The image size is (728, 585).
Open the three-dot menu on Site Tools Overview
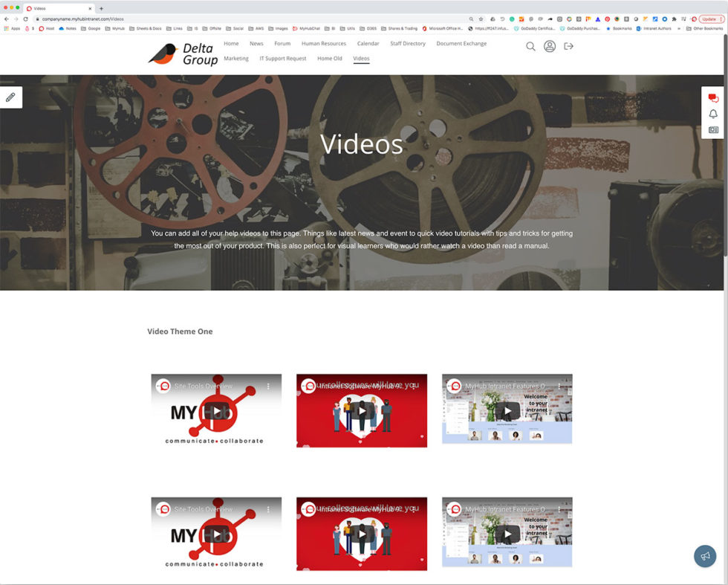pyautogui.click(x=269, y=386)
